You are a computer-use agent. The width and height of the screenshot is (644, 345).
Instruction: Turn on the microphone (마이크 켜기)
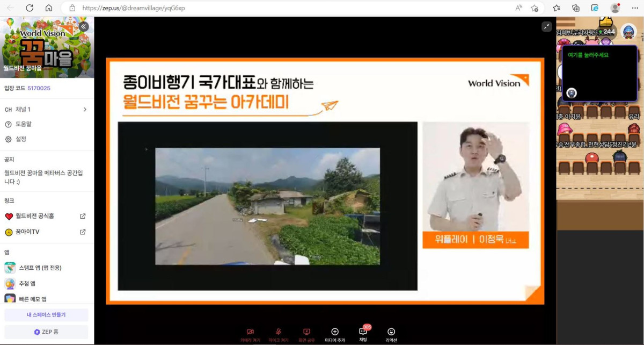click(278, 335)
